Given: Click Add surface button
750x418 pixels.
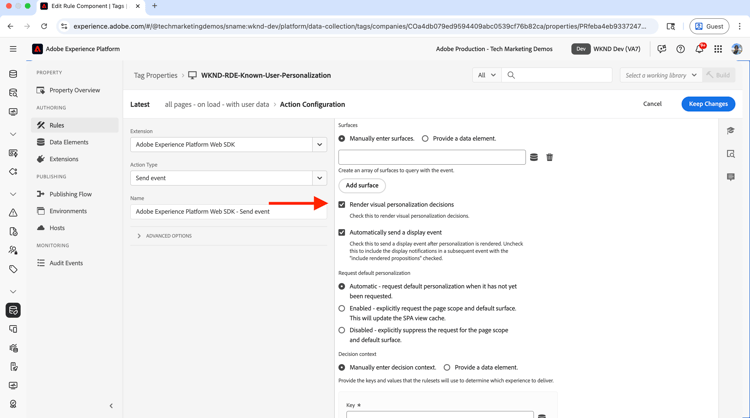Looking at the screenshot, I should tap(362, 185).
